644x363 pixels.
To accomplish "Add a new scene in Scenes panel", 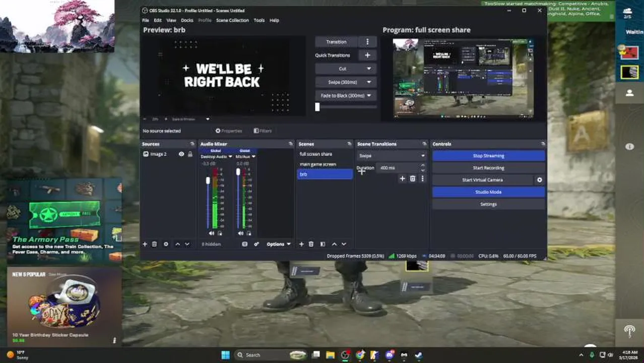I will tap(301, 244).
